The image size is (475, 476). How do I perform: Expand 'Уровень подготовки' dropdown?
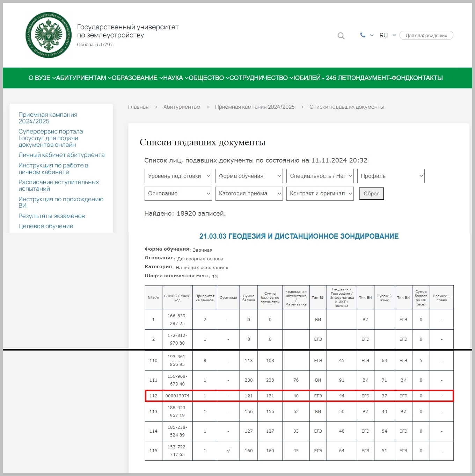(178, 176)
